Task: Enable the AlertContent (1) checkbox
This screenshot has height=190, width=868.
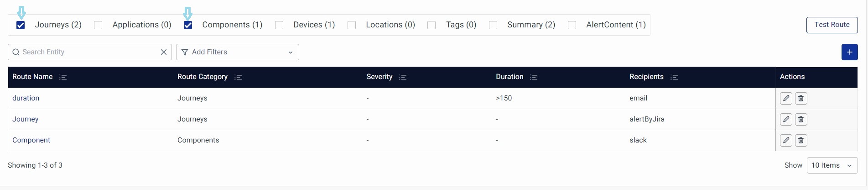Action: [x=572, y=25]
